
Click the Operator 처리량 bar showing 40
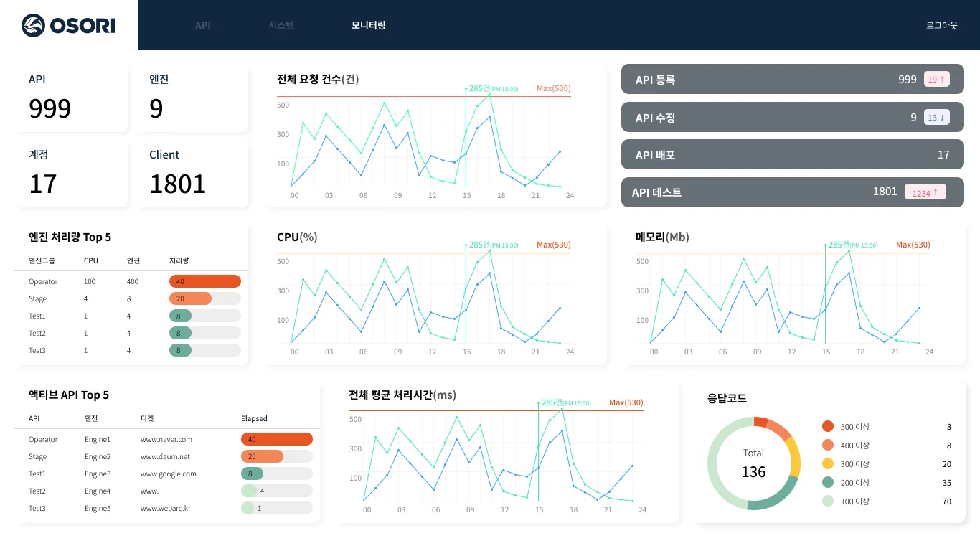[205, 281]
